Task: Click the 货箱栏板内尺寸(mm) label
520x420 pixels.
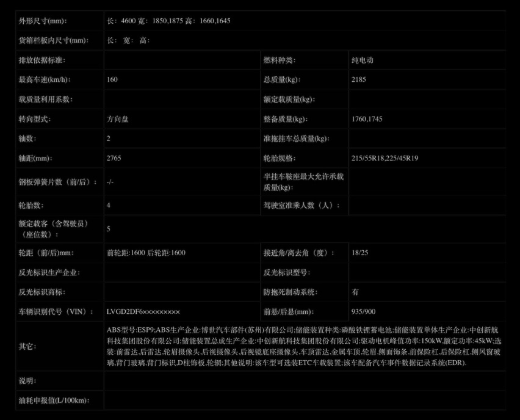Action: click(x=54, y=40)
